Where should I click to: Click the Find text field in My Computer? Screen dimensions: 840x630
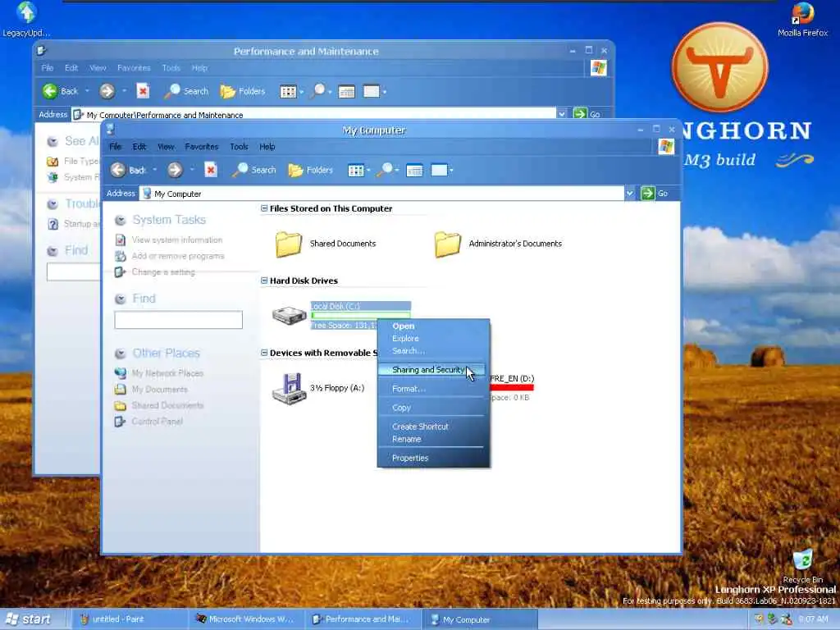178,320
